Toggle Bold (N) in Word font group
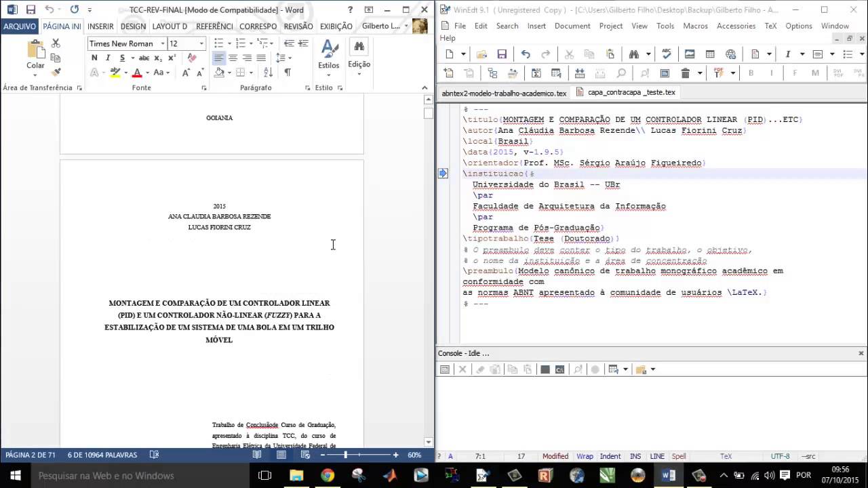 pos(94,58)
